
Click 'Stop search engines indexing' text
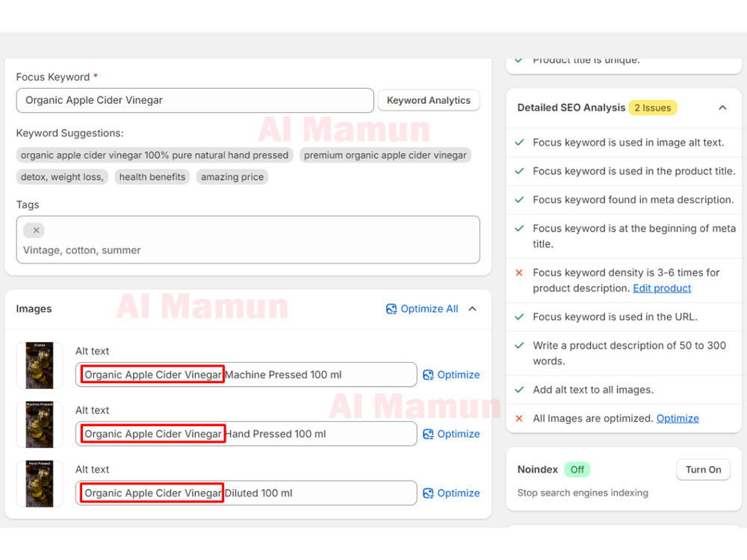(x=583, y=493)
